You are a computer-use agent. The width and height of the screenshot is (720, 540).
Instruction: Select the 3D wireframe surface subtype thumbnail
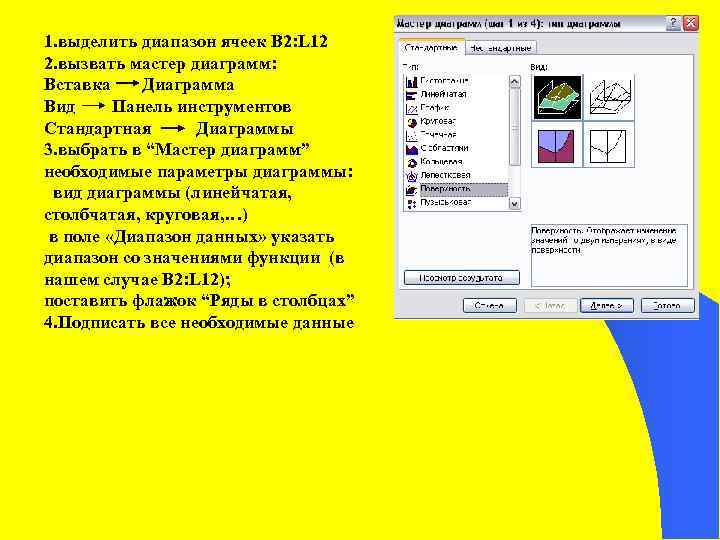[x=609, y=97]
